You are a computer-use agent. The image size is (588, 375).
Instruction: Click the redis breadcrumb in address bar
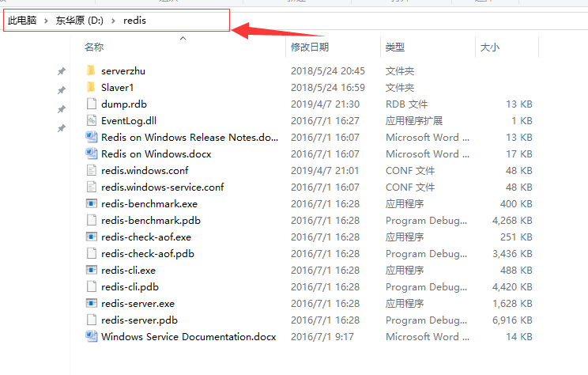[x=134, y=21]
